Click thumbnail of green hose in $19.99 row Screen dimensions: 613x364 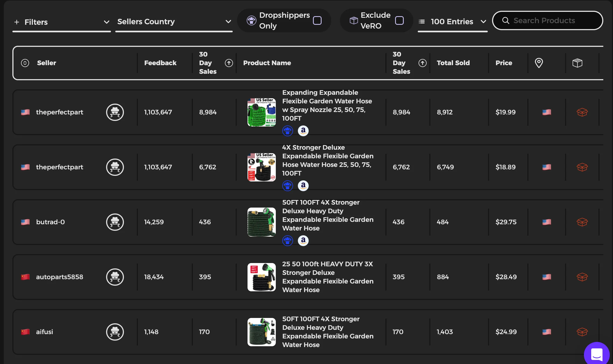click(x=262, y=112)
